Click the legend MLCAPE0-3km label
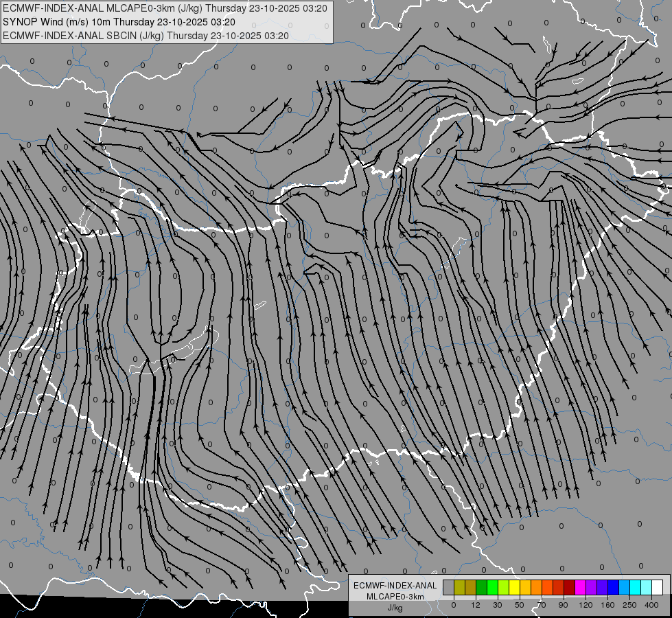Image resolution: width=672 pixels, height=618 pixels. (x=395, y=597)
